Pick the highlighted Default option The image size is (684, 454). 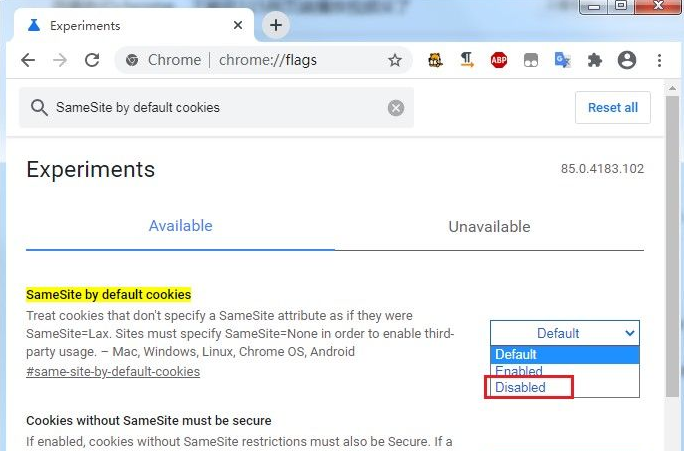click(564, 355)
